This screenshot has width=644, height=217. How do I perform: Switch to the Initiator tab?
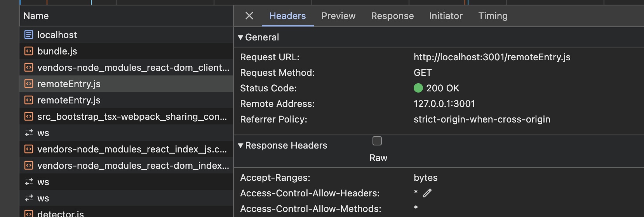(446, 16)
